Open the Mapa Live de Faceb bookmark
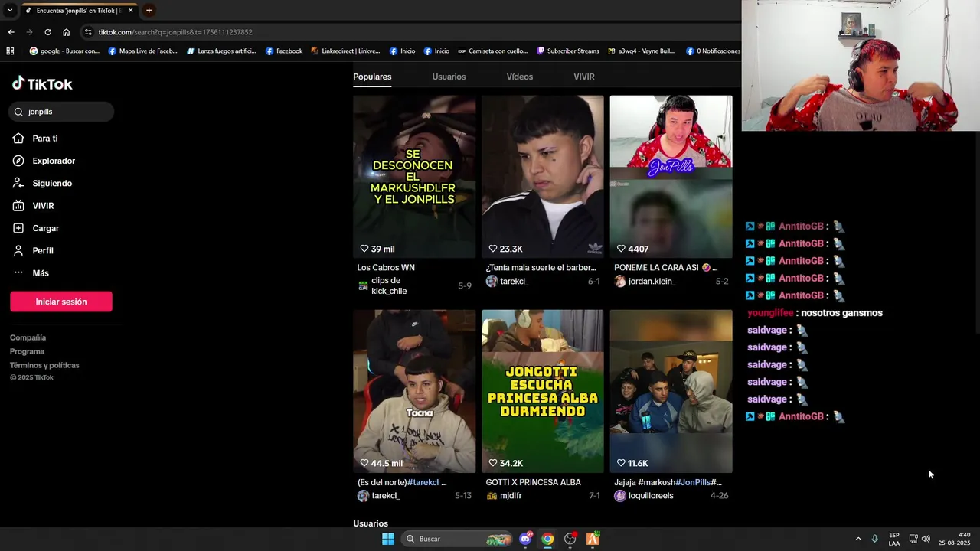The width and height of the screenshot is (980, 551). 142,51
